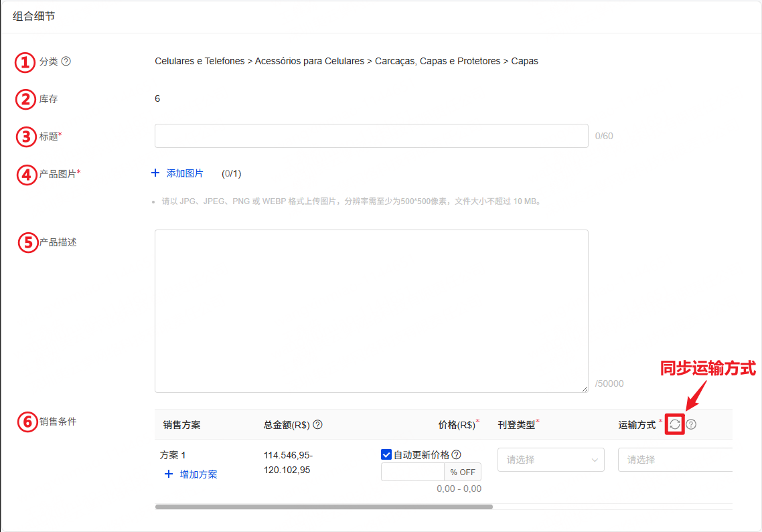Focus the 标题 text input
Screen dimensions: 762x532
[x=371, y=136]
